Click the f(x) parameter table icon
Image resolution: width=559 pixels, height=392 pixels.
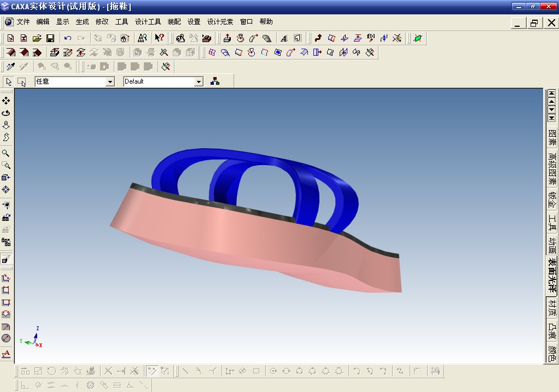[371, 38]
